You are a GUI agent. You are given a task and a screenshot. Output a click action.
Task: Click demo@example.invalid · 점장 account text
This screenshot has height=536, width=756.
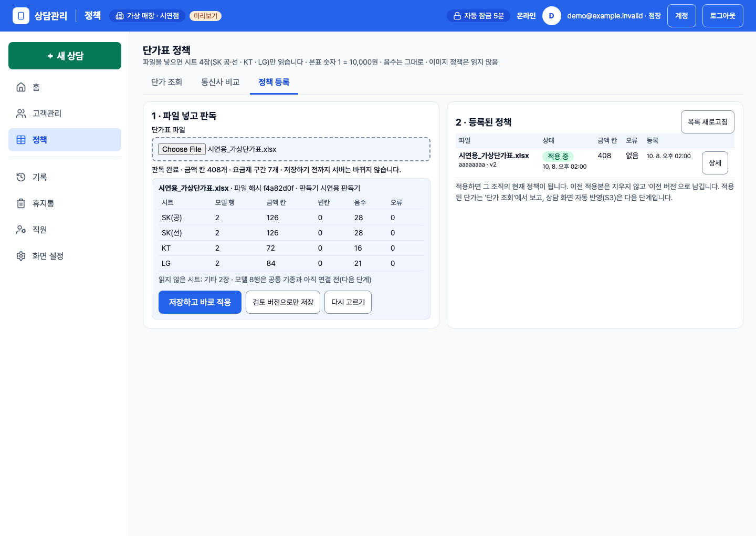[x=614, y=16]
